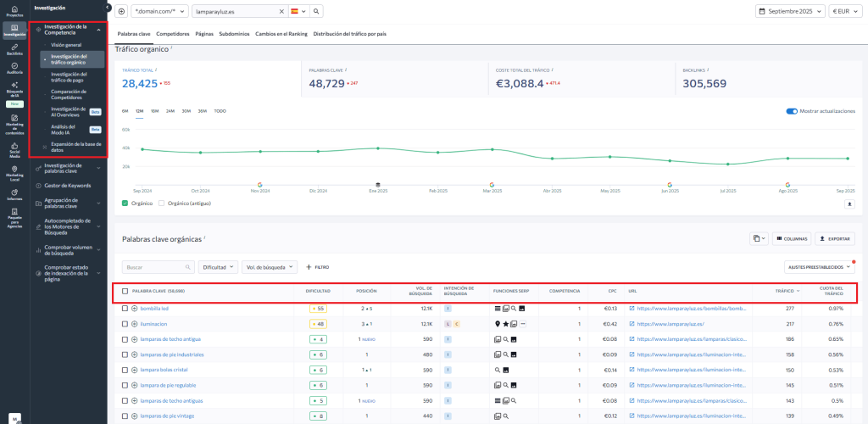Collapse the Investigación side panel arrow
Image resolution: width=868 pixels, height=424 pixels.
pyautogui.click(x=108, y=8)
